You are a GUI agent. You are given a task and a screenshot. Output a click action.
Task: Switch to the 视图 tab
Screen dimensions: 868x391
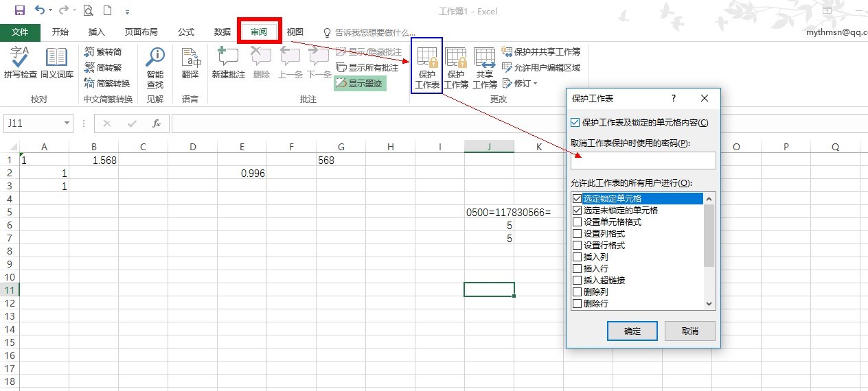[x=295, y=32]
